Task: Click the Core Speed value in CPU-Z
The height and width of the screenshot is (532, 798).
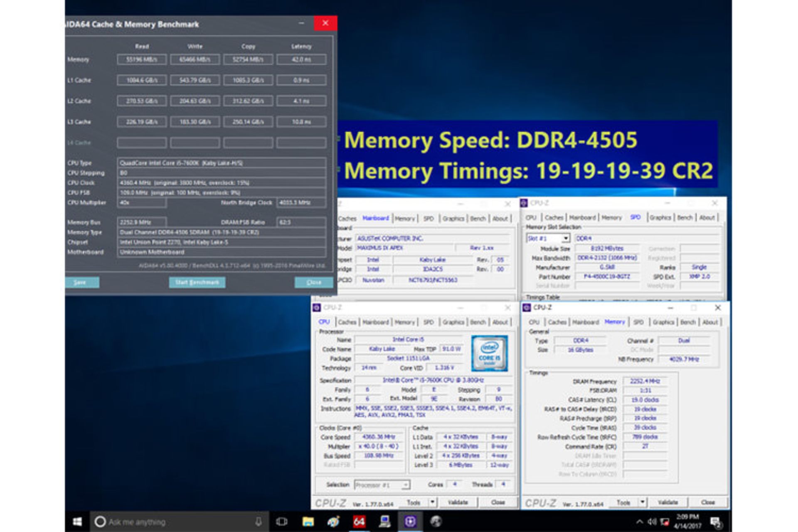Action: [x=378, y=437]
